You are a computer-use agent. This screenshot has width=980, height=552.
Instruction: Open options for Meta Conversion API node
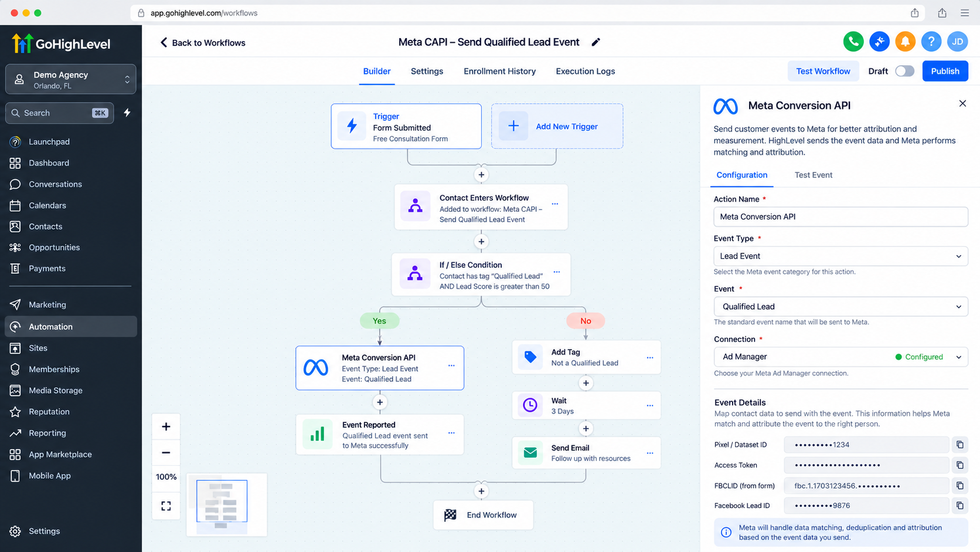click(451, 365)
